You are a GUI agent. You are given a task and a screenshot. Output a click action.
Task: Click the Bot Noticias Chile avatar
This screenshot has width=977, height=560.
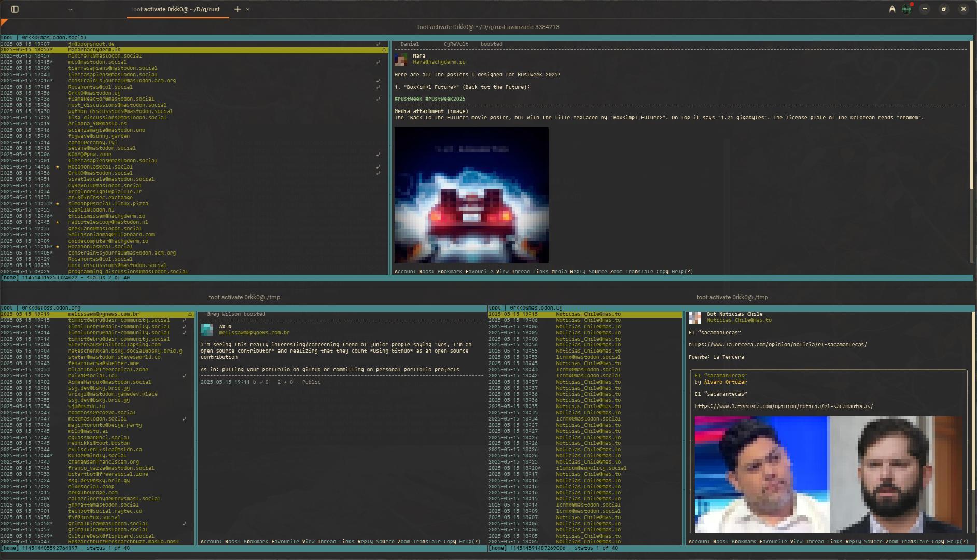coord(695,317)
